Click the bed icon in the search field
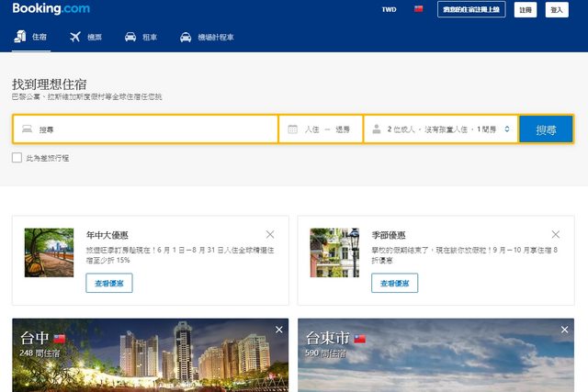 (27, 129)
